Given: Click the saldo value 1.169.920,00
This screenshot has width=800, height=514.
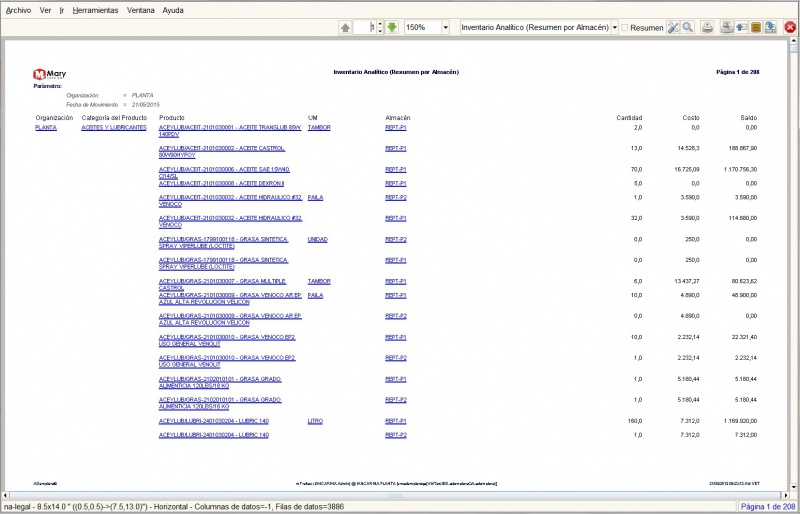Looking at the screenshot, I should (x=740, y=421).
